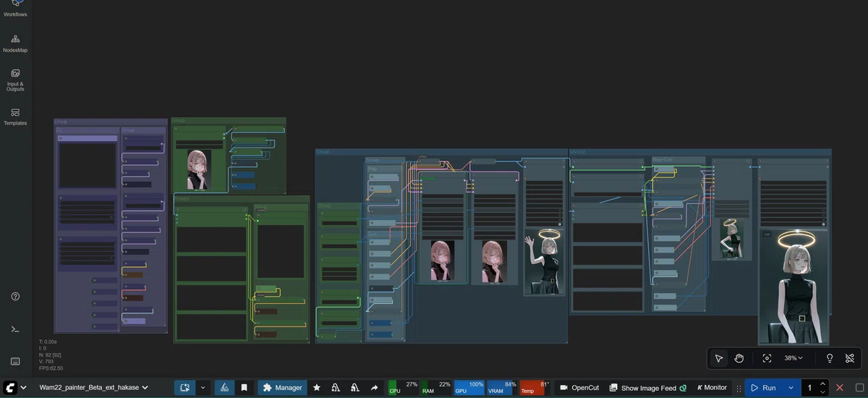Open the K Monitor button
The height and width of the screenshot is (398, 868).
[712, 388]
